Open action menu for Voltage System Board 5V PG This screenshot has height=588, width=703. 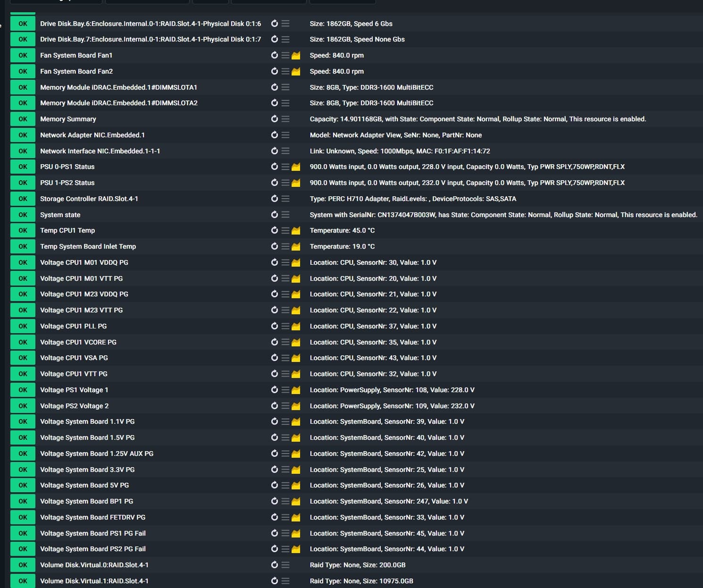(x=285, y=485)
